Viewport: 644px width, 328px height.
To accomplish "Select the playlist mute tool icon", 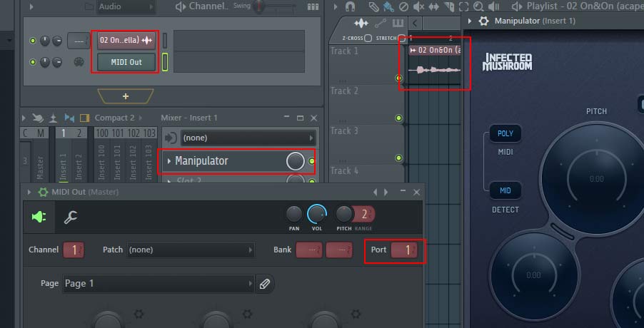I will point(420,6).
